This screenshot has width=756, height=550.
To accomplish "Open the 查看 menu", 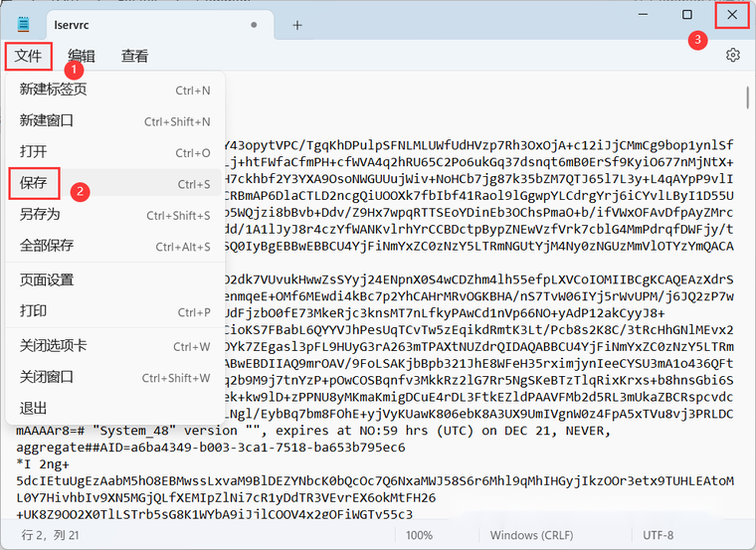I will pyautogui.click(x=134, y=56).
